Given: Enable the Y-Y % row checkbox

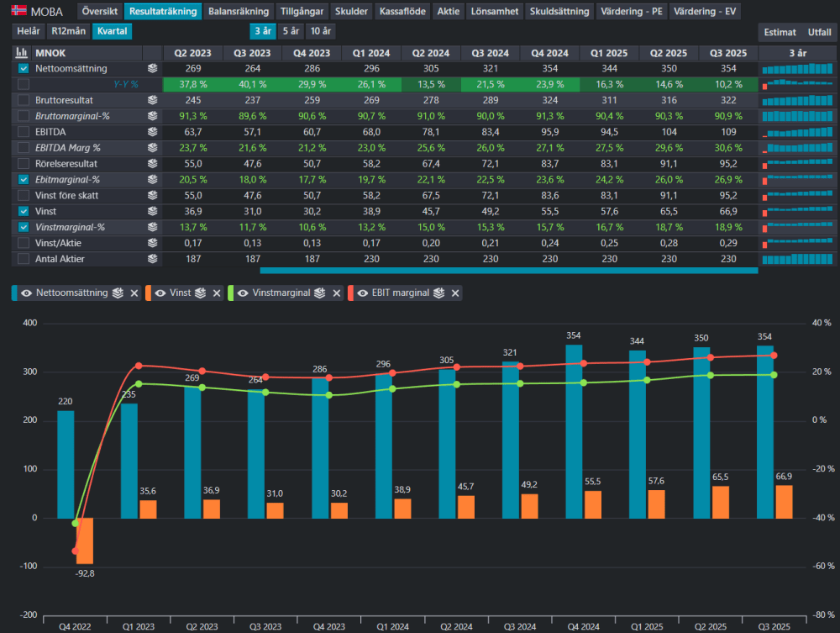Looking at the screenshot, I should tap(24, 84).
